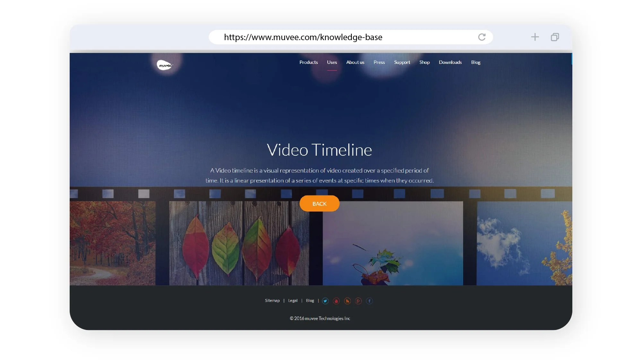Open the Legal footer link
The image size is (642, 364).
coord(293,300)
